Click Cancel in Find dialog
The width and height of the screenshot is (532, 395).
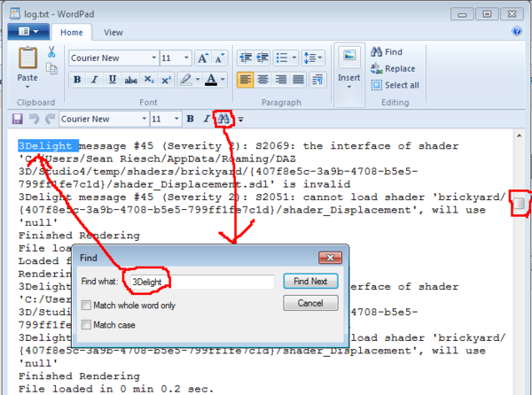click(x=310, y=303)
